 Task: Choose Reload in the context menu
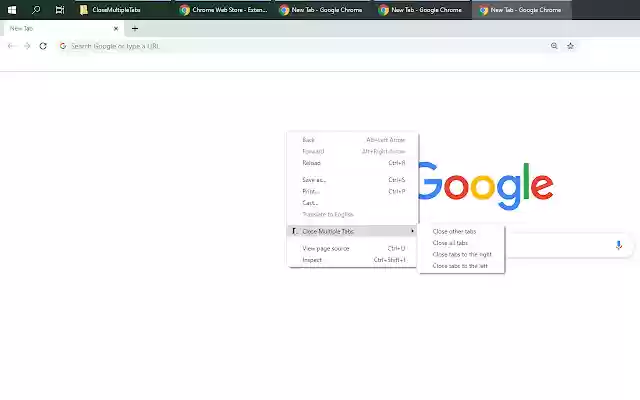pos(353,163)
